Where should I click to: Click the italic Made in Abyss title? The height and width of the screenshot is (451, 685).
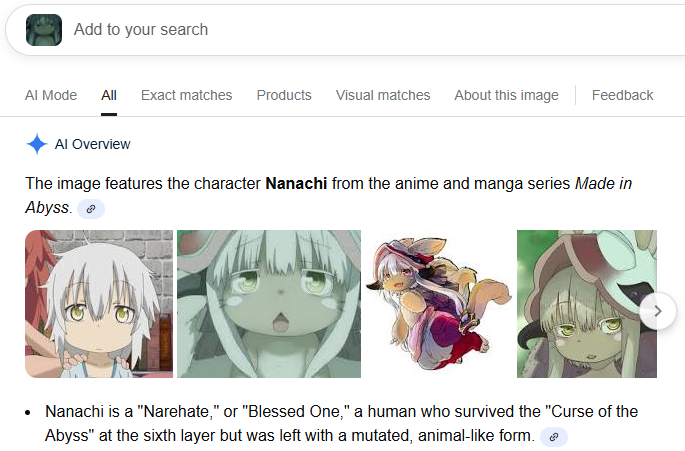pos(329,195)
